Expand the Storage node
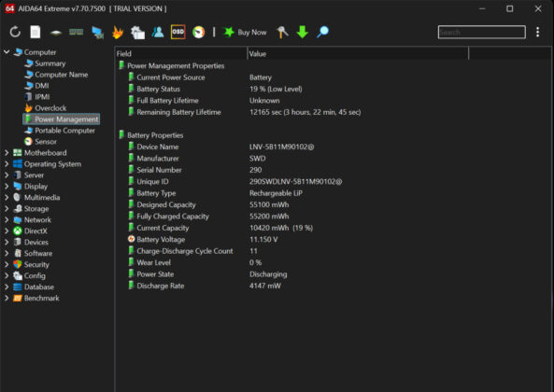 (7, 208)
